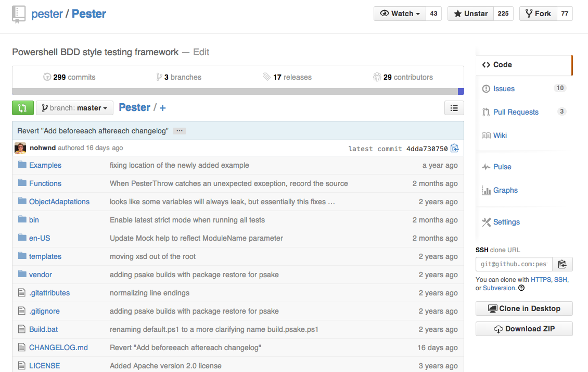Open the Pulse tab
Viewport: 588px width, 372px height.
[x=524, y=167]
